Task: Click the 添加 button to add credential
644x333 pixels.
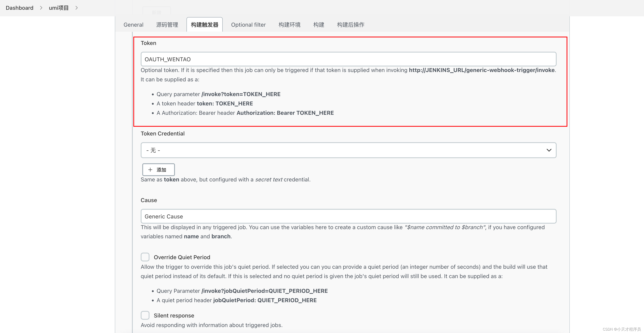Action: [x=158, y=170]
